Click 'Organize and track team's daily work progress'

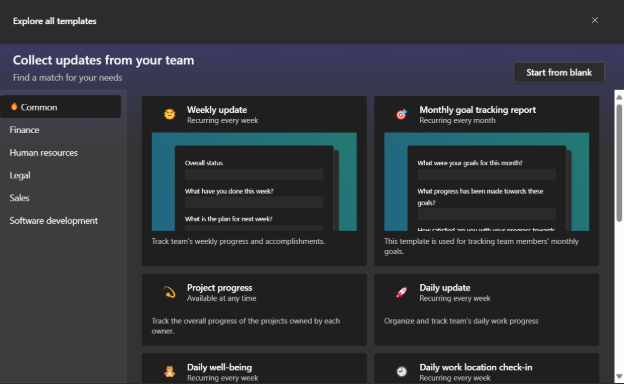(461, 321)
